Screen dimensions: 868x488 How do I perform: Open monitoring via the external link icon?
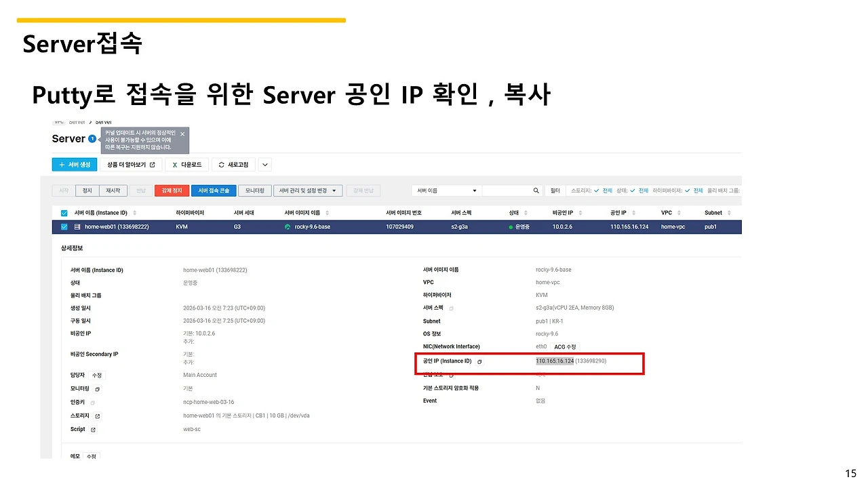coord(96,388)
